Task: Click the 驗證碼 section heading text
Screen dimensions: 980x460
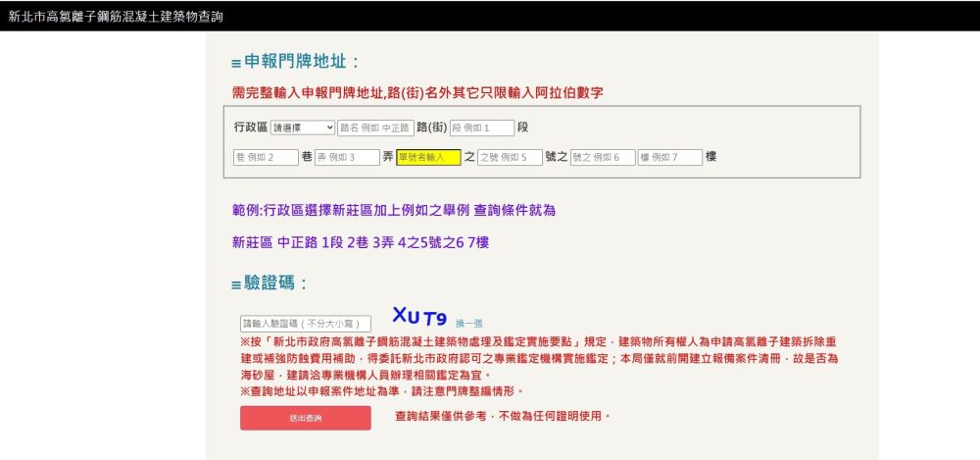Action: pyautogui.click(x=275, y=283)
